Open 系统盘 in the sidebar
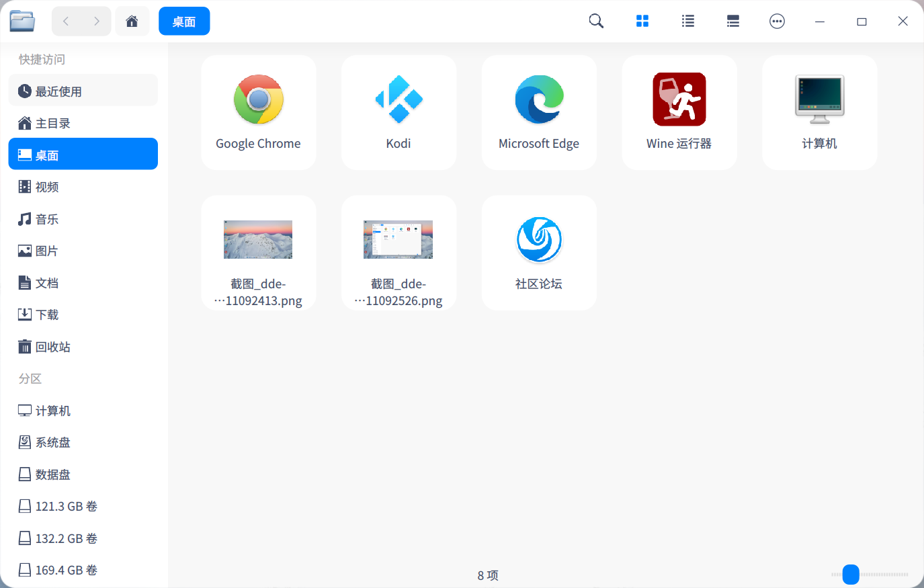 (x=83, y=442)
